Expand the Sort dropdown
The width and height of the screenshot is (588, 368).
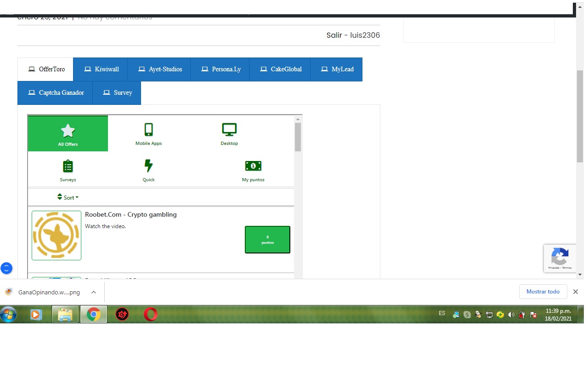(68, 197)
